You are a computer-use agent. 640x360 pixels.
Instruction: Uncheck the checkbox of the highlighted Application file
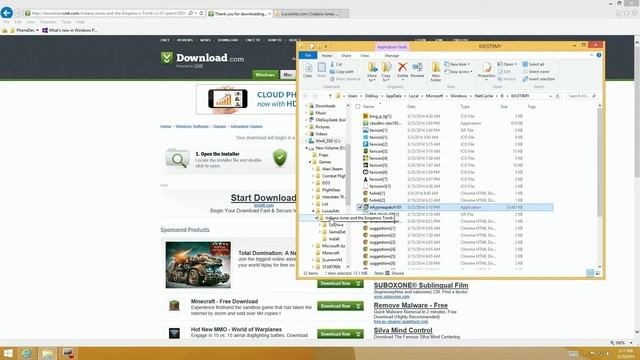point(360,207)
